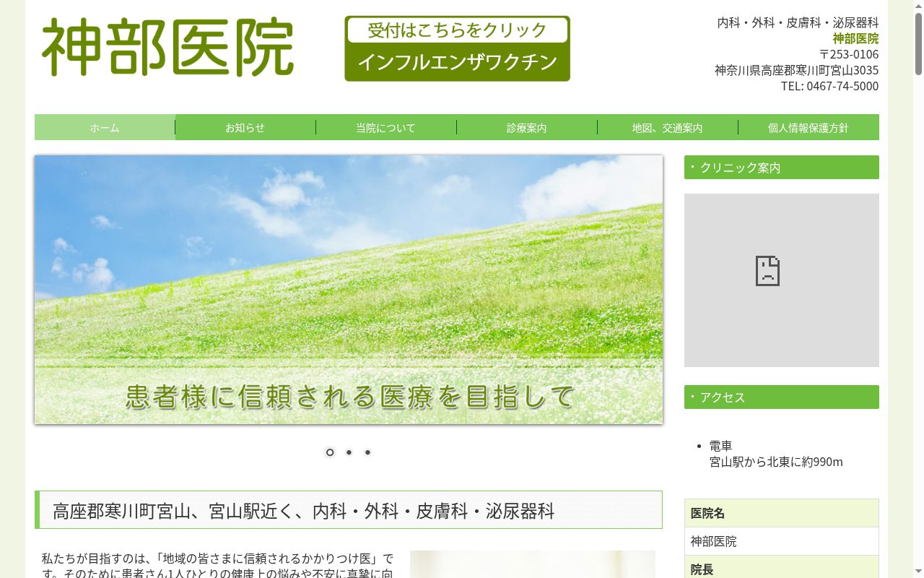Click the 神部医院 logo title

(168, 48)
